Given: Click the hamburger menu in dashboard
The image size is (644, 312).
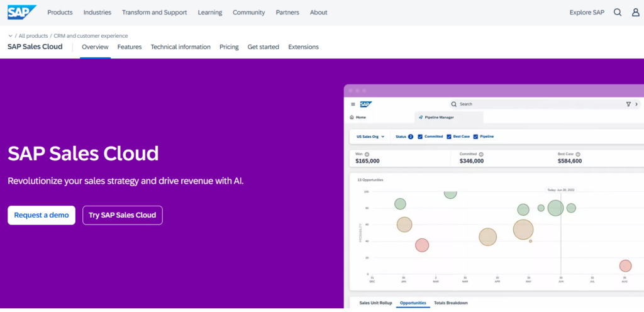Looking at the screenshot, I should pyautogui.click(x=353, y=104).
